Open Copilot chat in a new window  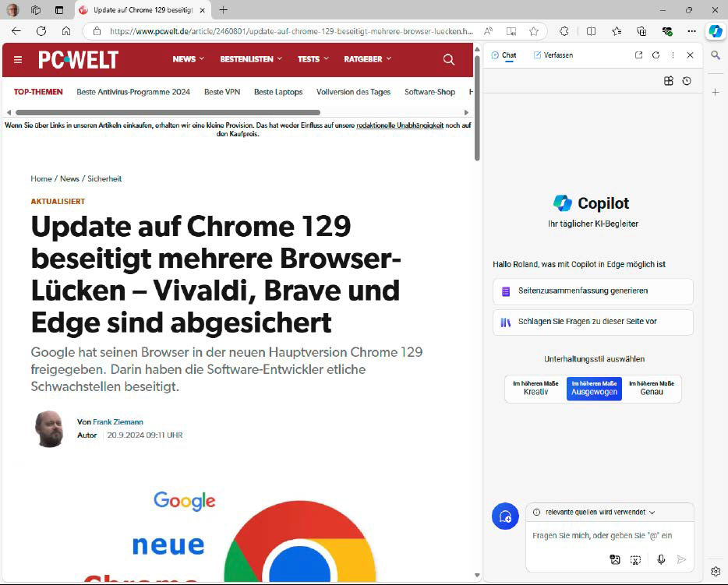click(x=639, y=55)
